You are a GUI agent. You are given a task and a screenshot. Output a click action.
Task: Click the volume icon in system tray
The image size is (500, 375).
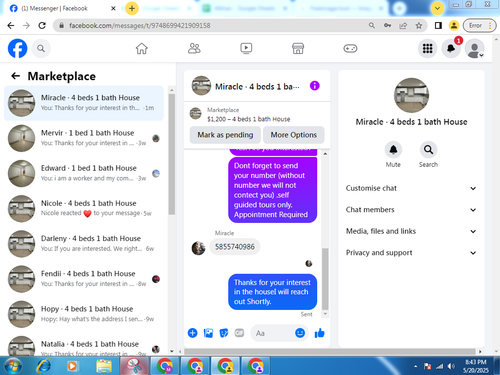(x=451, y=366)
